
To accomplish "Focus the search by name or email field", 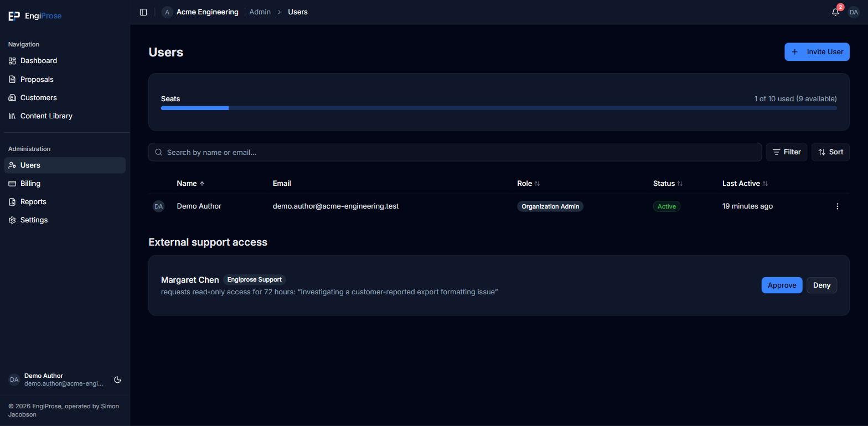I will click(x=455, y=152).
